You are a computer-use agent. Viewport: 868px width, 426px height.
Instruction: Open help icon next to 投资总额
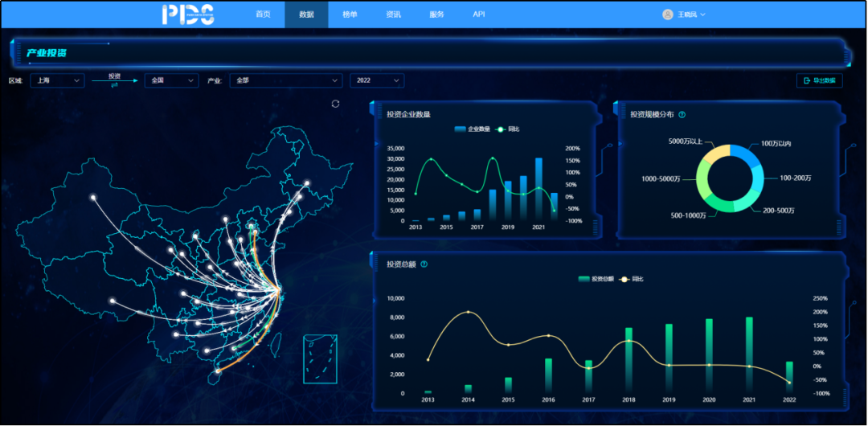[424, 264]
